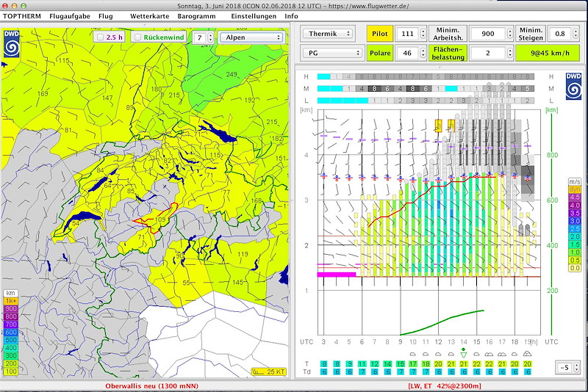
Task: Click the cloud cover icon at 13 UTC
Action: tap(451, 354)
